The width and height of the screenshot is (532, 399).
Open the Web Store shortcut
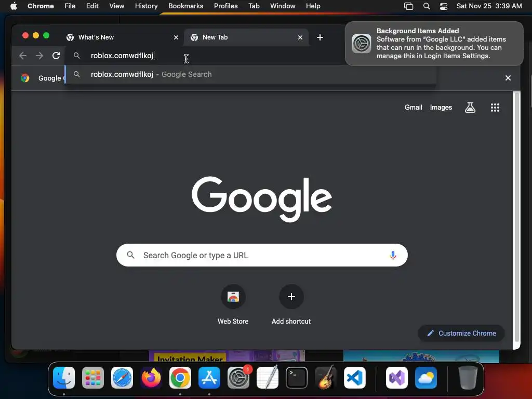click(x=233, y=304)
